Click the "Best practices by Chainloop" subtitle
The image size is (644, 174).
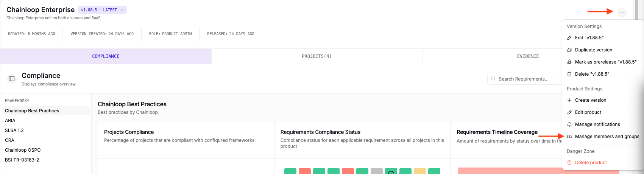[x=128, y=112]
